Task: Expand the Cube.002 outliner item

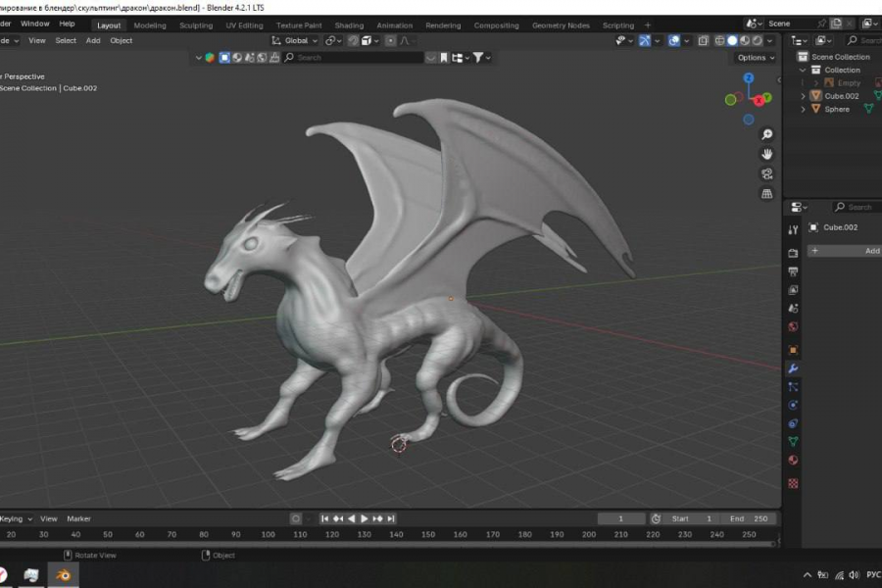Action: (803, 96)
